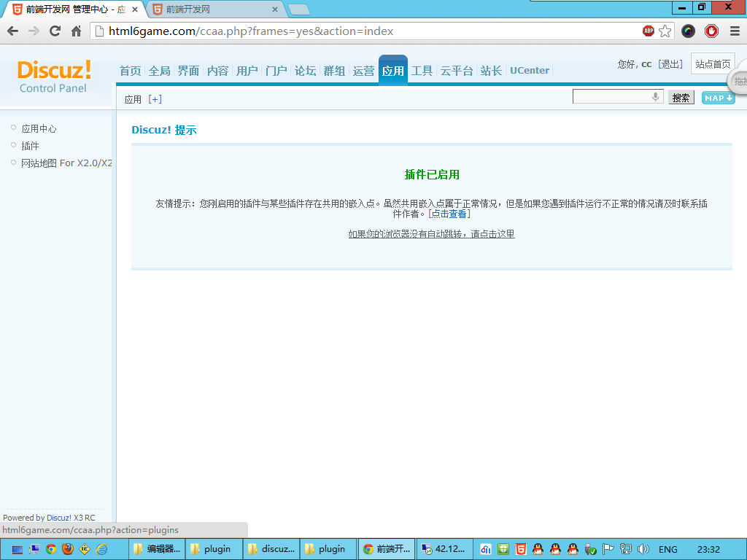This screenshot has height=560, width=747.
Task: Open the 全局 menu tab
Action: 159,71
